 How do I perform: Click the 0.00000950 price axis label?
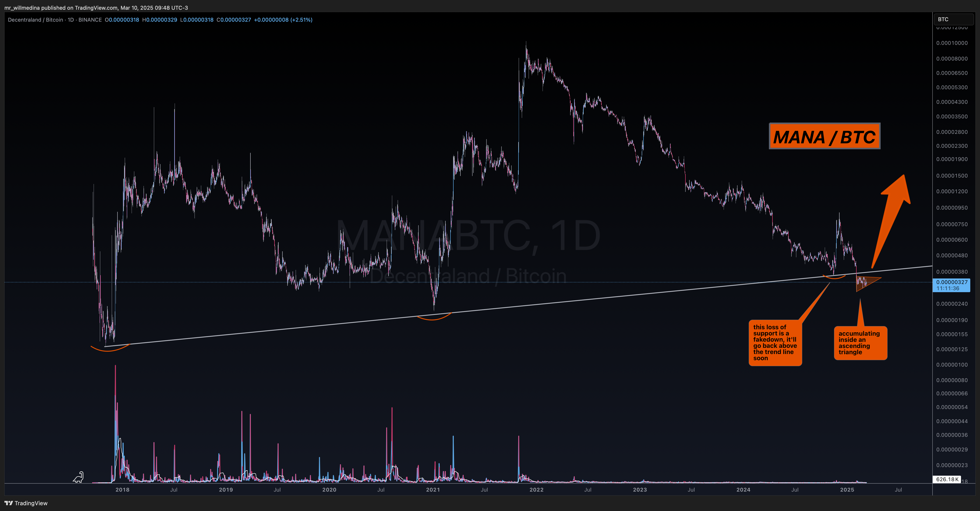pyautogui.click(x=952, y=208)
